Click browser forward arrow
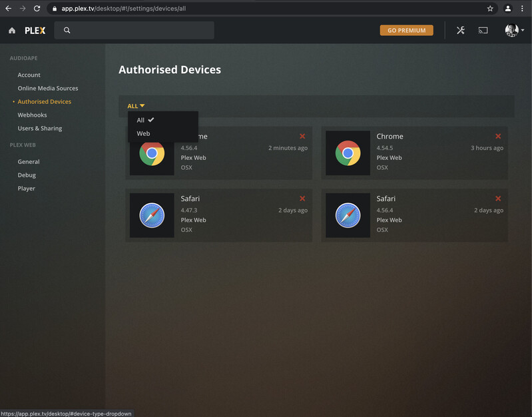Viewport: 532px width, 417px height. pyautogui.click(x=23, y=9)
